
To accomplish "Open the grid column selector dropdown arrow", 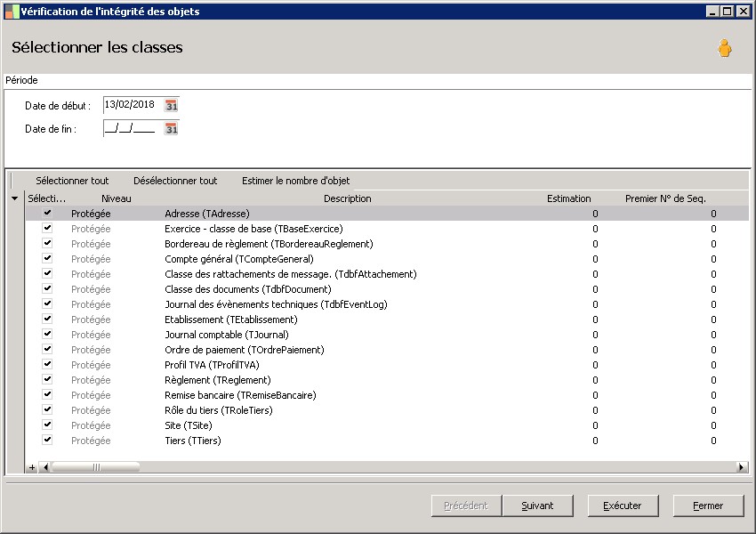I will click(14, 198).
